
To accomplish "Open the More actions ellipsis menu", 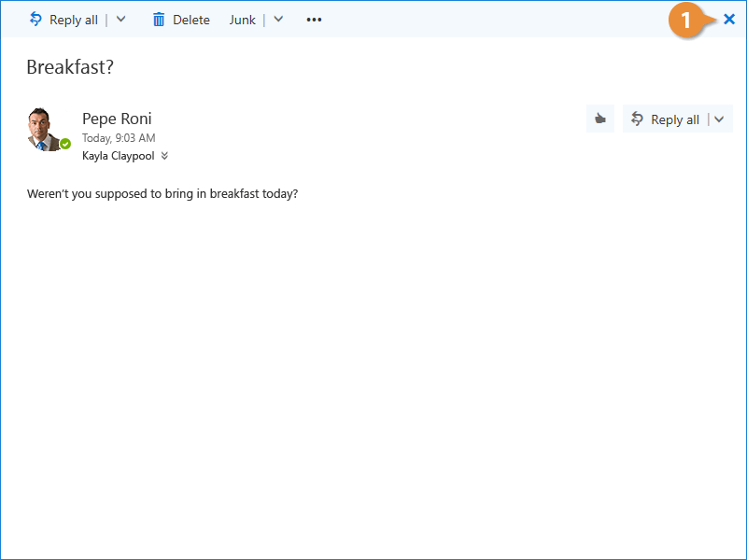I will (x=314, y=20).
